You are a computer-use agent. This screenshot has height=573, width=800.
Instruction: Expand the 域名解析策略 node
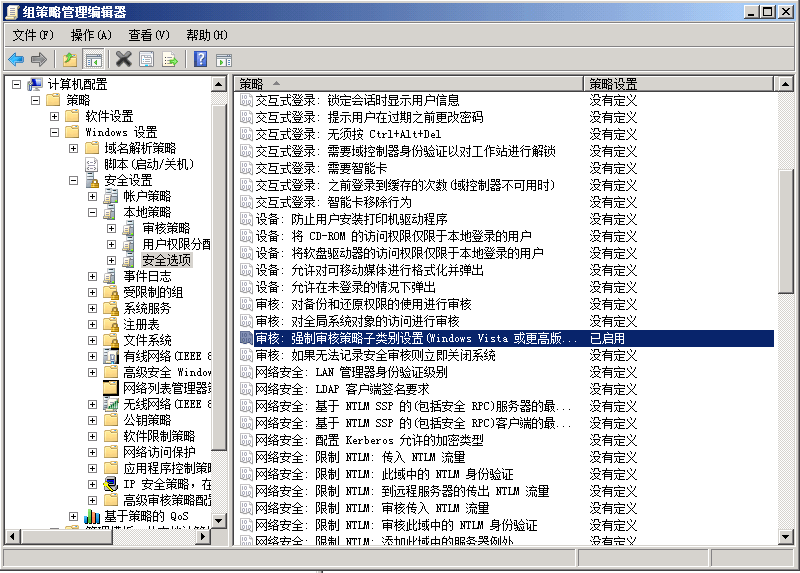tap(73, 148)
